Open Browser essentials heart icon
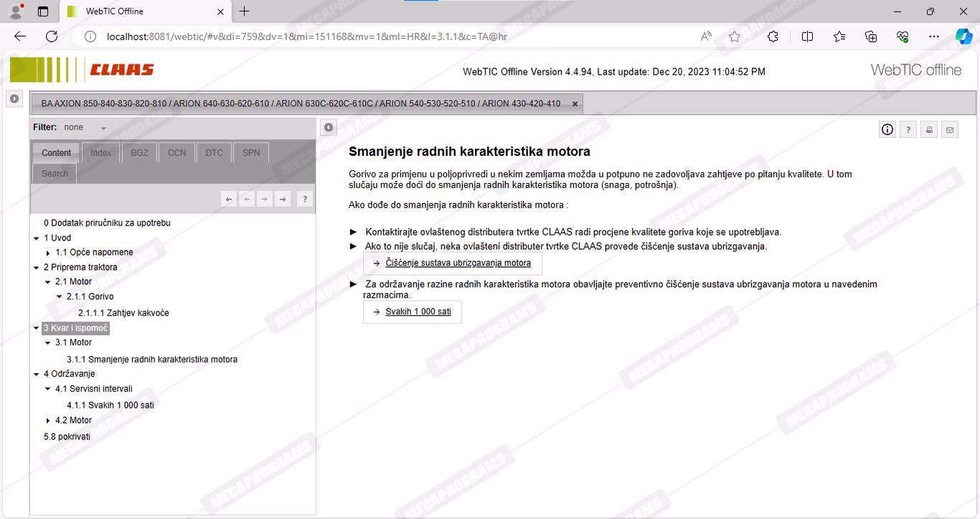This screenshot has height=519, width=980. (903, 37)
